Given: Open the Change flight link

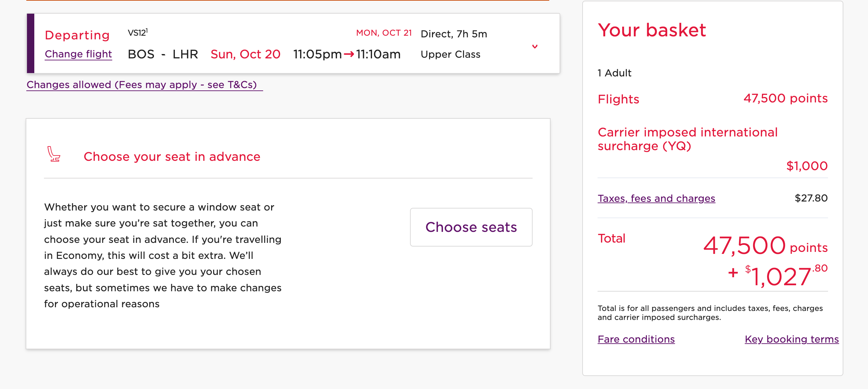Looking at the screenshot, I should click(78, 54).
